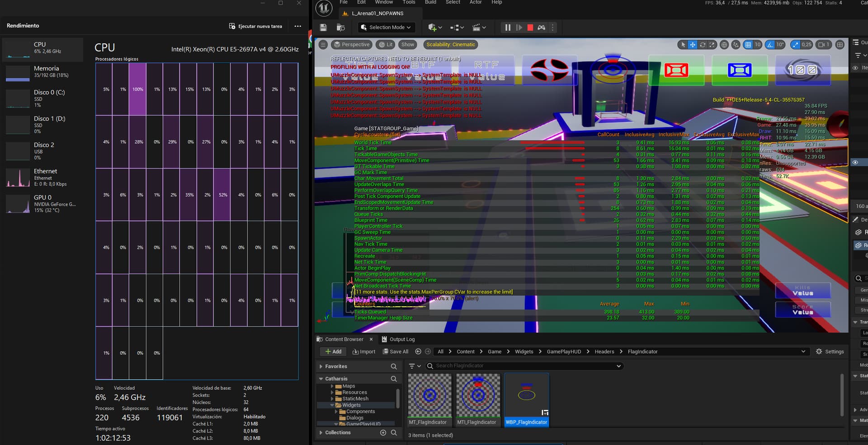
Task: Click the Widgets breadcrumb in path bar
Action: click(524, 351)
